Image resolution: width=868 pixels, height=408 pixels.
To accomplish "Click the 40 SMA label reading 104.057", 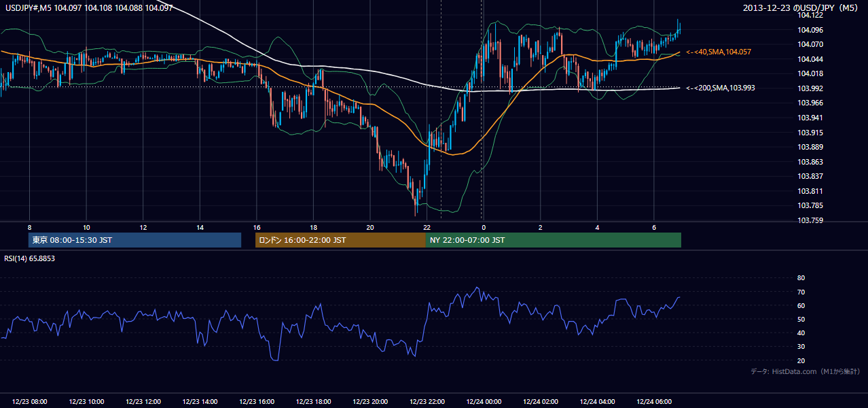I will [719, 52].
